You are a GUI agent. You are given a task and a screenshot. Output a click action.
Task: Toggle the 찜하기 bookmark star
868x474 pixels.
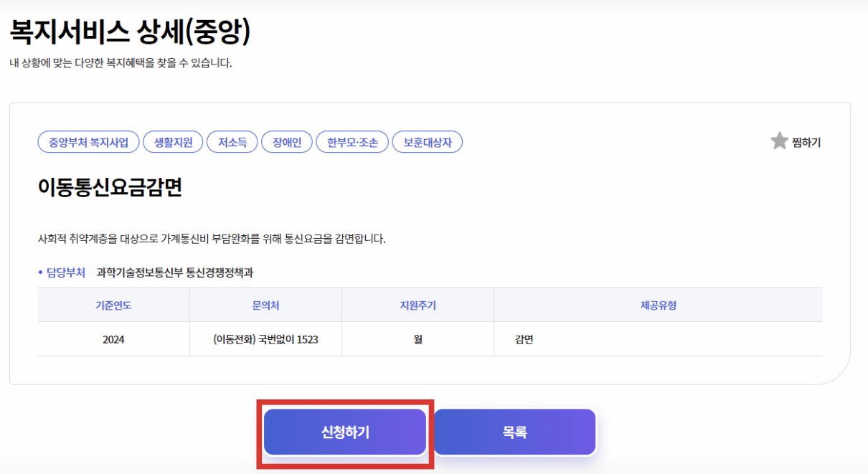click(x=806, y=141)
